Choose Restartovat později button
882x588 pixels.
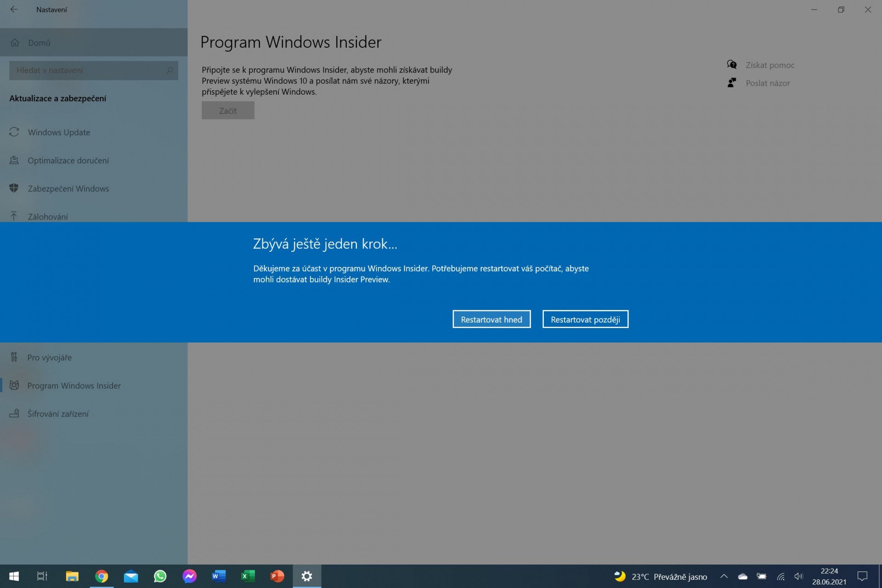[x=585, y=319]
